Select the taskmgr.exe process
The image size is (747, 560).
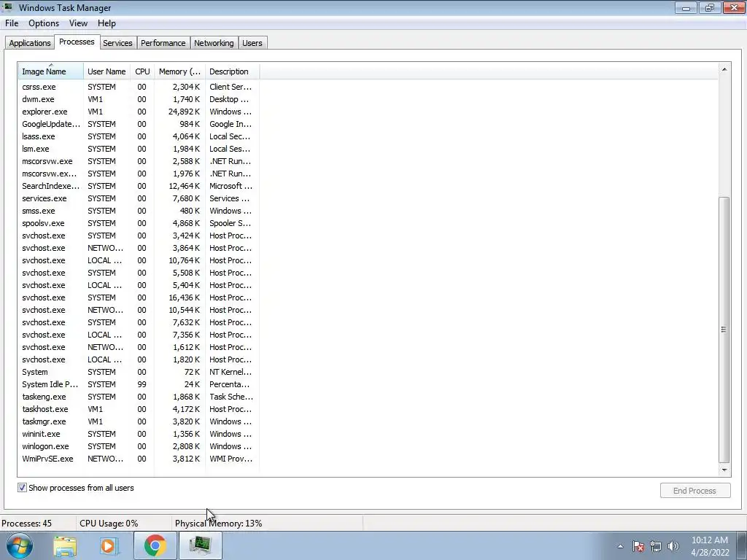click(x=138, y=421)
